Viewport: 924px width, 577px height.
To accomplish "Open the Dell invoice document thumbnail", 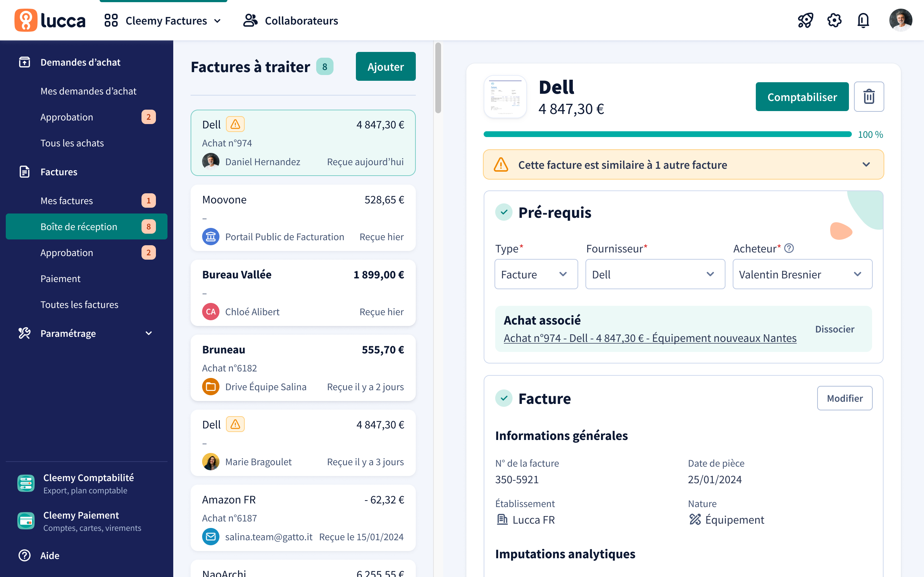I will (x=505, y=97).
